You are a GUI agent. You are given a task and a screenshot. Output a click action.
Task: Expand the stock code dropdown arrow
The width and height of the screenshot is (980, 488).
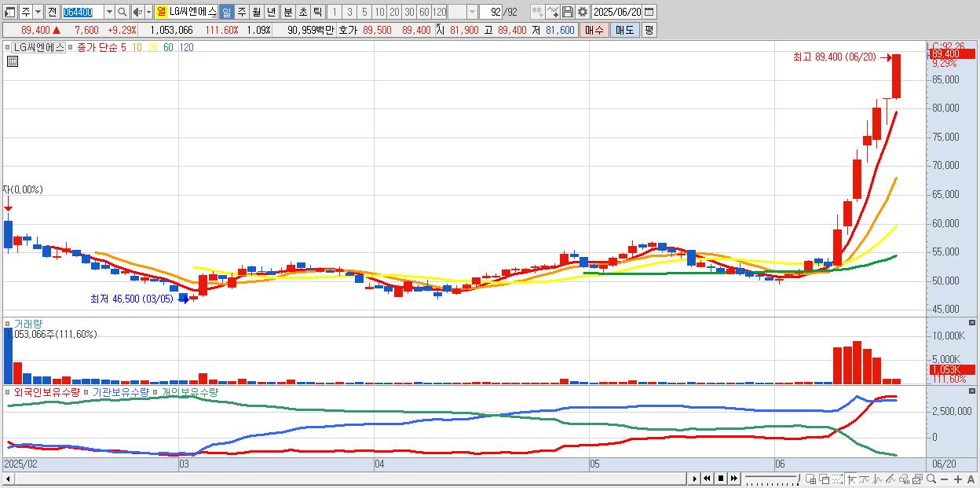pyautogui.click(x=110, y=12)
